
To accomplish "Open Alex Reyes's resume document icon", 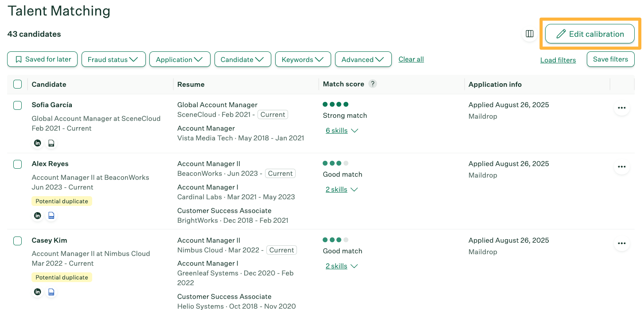I will coord(51,216).
